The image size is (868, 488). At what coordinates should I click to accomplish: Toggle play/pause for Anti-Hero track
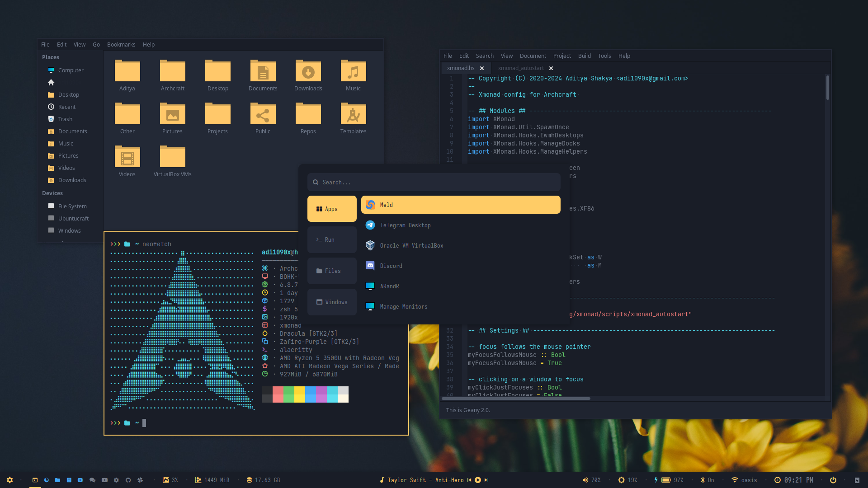tap(478, 480)
